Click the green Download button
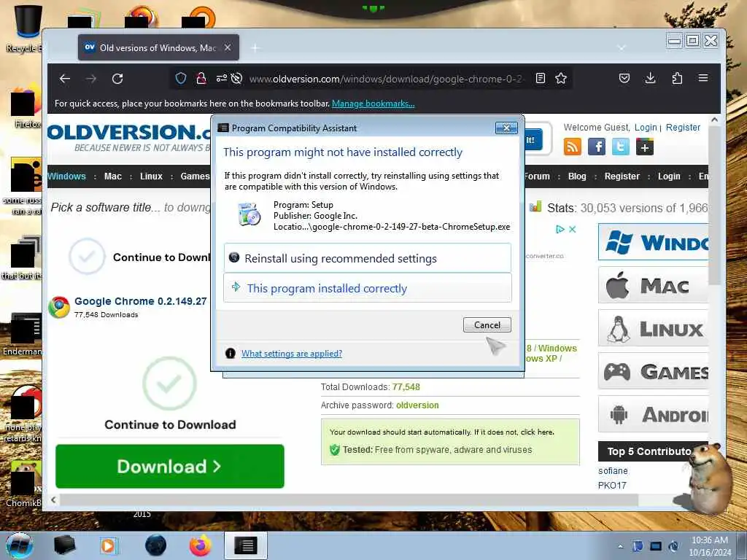The width and height of the screenshot is (747, 560). point(170,466)
